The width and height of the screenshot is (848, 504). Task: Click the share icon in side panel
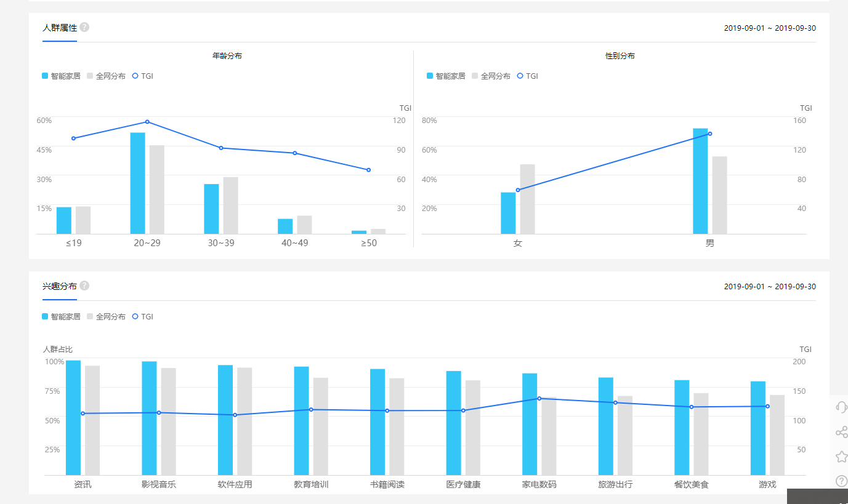tap(841, 432)
